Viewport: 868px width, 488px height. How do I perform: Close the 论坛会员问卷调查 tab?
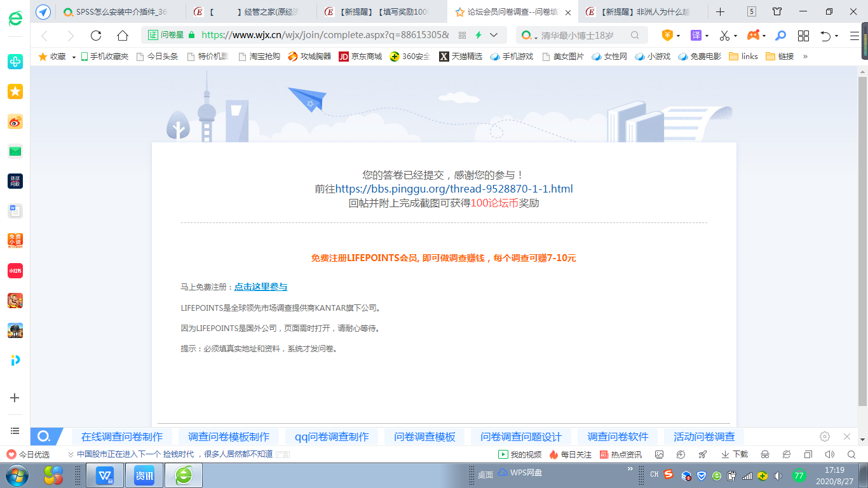[567, 12]
